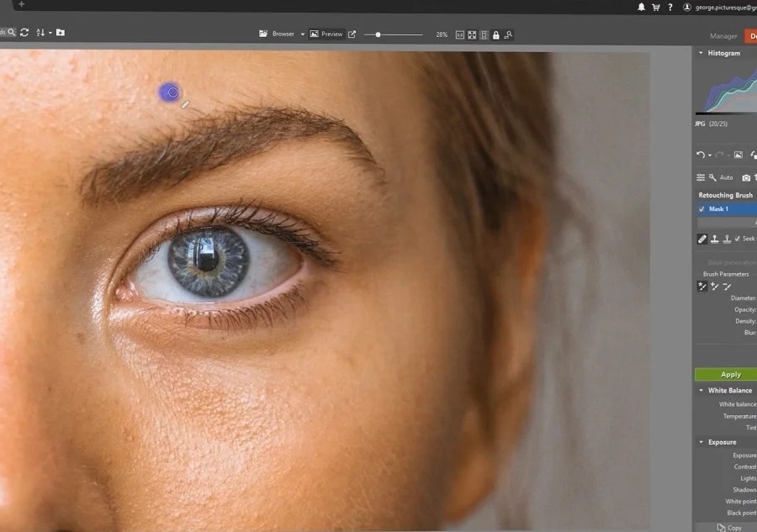Click the search magnifier icon
The image size is (757, 532).
(x=12, y=32)
